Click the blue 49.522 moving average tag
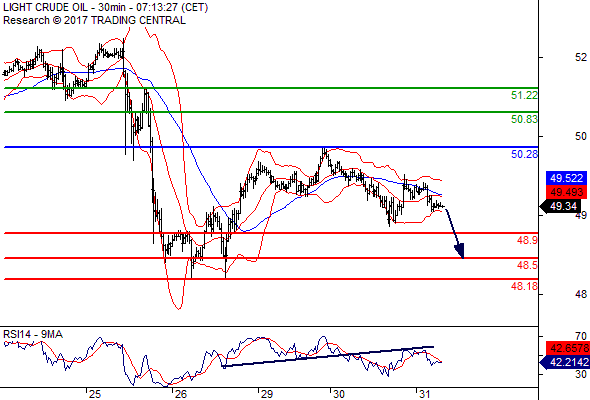Viewport: 590px width, 400px height. (x=566, y=178)
